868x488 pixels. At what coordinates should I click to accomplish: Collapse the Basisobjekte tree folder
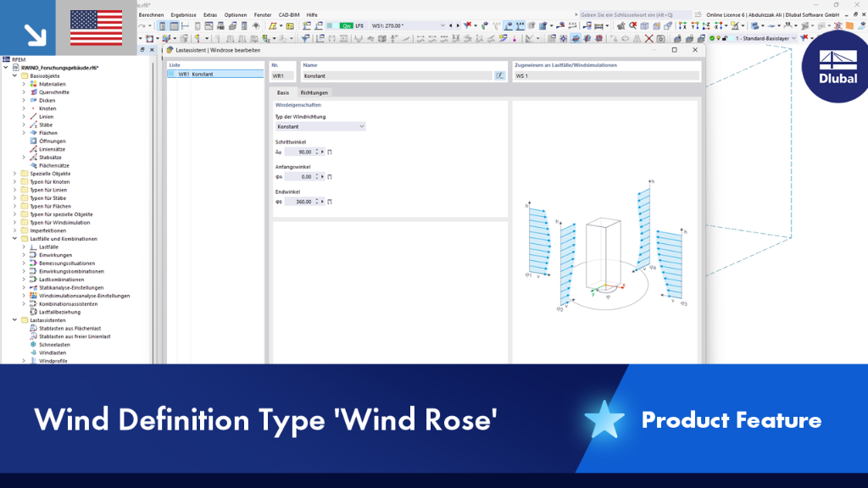click(x=15, y=75)
